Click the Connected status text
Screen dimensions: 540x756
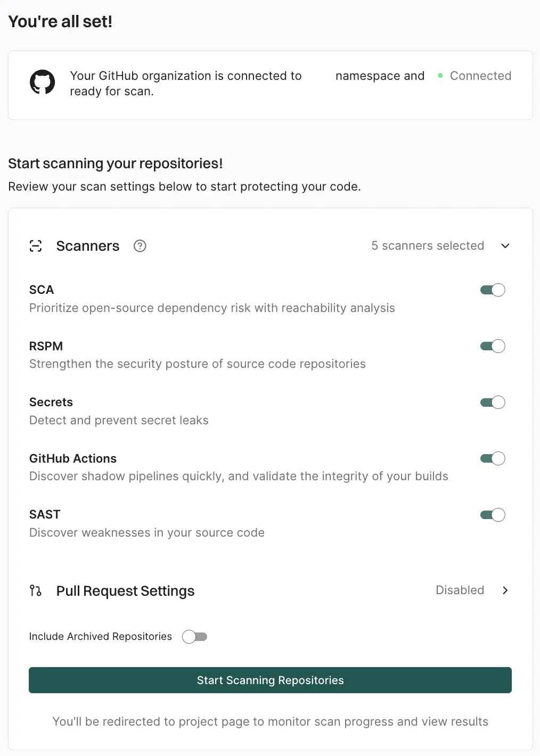(x=480, y=76)
